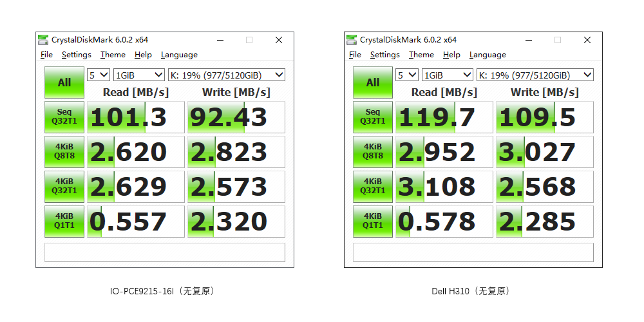Start 4KiB Q8T8 test in left window

coord(64,151)
